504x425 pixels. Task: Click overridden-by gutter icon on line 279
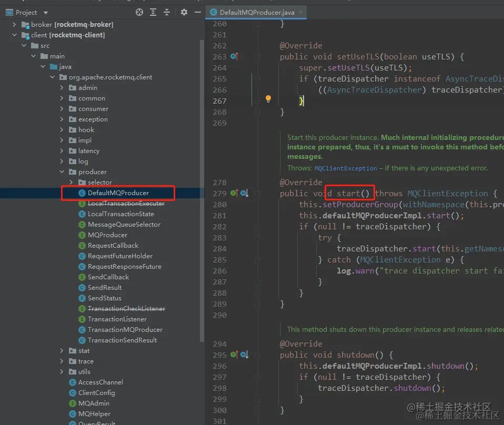coord(244,193)
